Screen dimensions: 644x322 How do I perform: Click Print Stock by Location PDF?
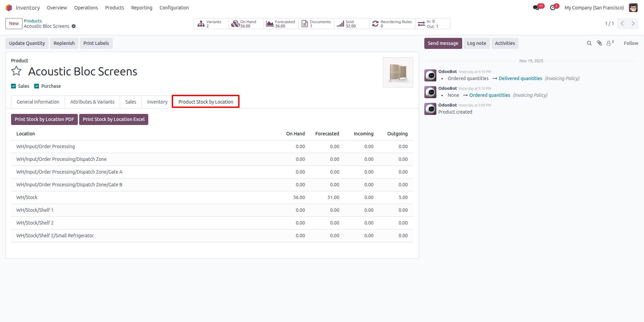[44, 119]
